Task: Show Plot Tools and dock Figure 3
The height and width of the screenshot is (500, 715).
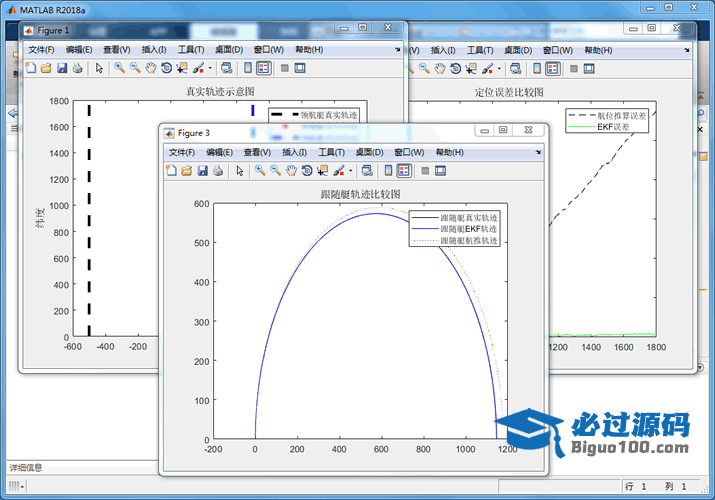Action: pyautogui.click(x=440, y=171)
